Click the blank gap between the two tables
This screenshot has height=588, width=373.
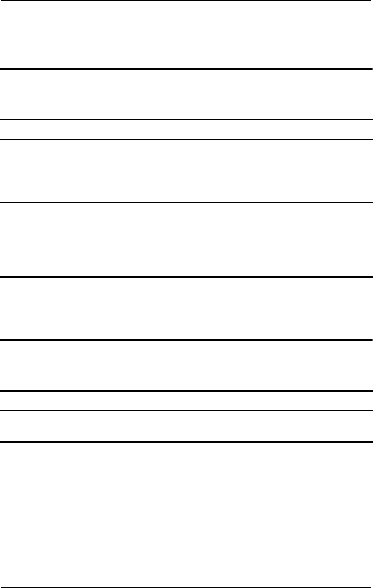coord(187,309)
